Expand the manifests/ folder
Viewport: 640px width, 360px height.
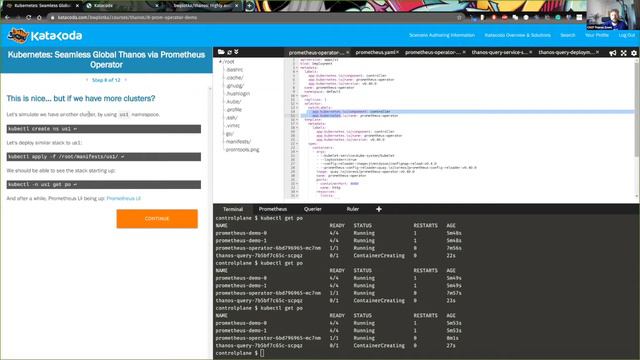[238, 142]
